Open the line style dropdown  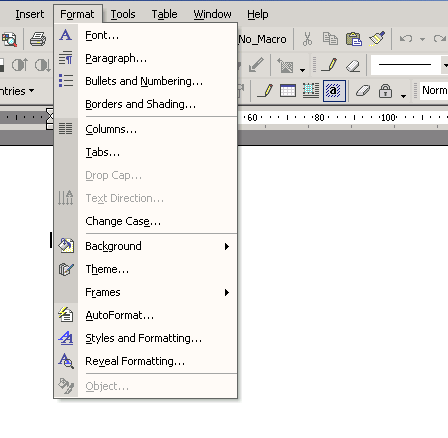(445, 65)
